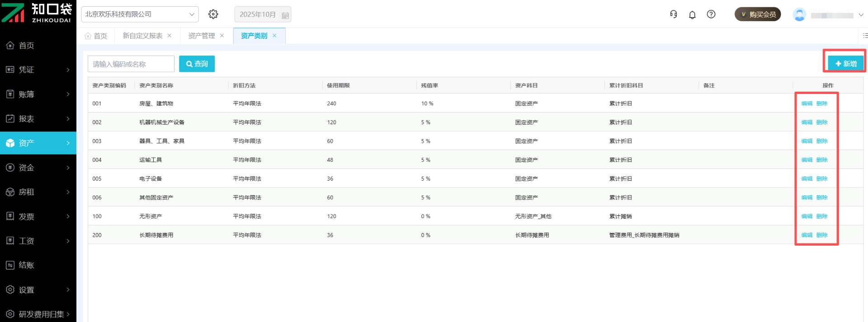Expand the 凭证 sidebar menu
This screenshot has width=868, height=322.
[x=38, y=70]
